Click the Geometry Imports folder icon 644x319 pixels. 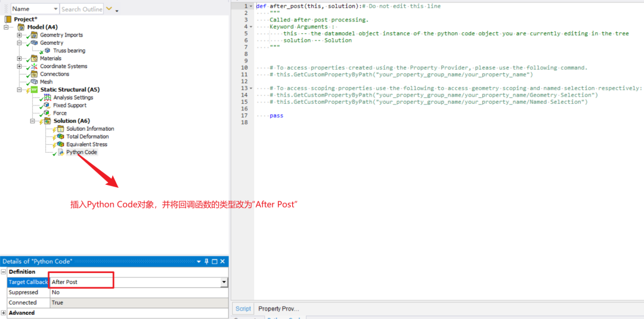(x=34, y=35)
